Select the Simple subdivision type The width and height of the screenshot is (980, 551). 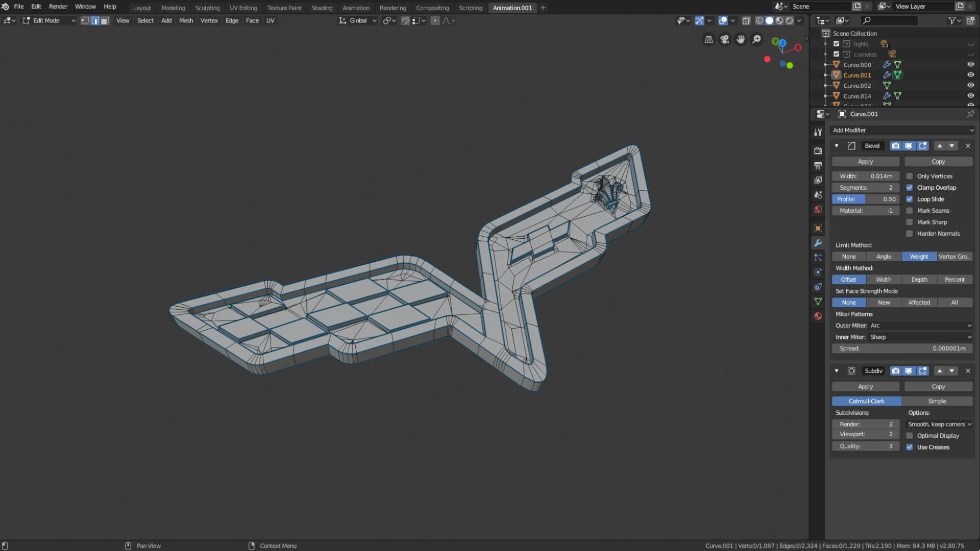(x=937, y=401)
